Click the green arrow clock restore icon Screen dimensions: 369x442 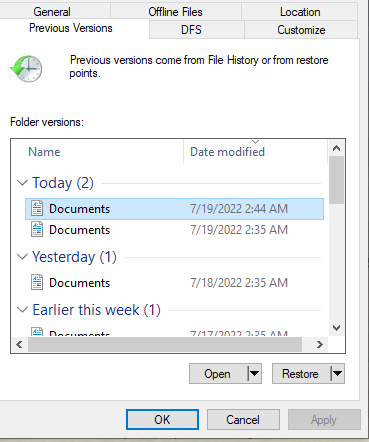(x=26, y=69)
